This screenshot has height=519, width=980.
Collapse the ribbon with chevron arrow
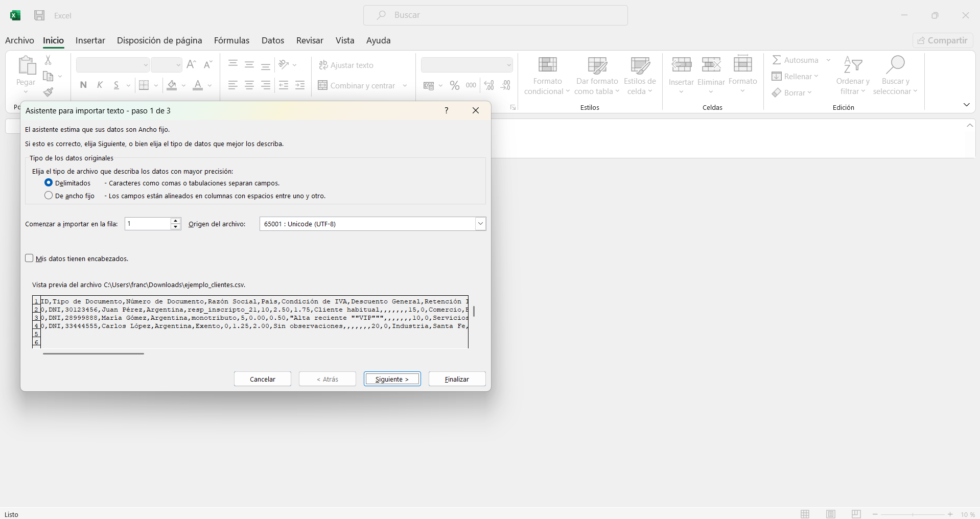[966, 105]
